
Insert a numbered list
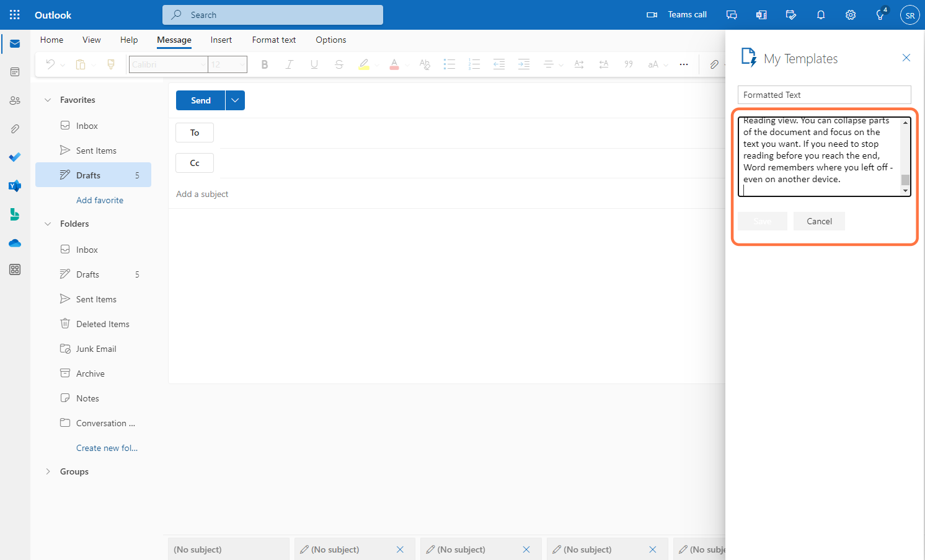(474, 64)
